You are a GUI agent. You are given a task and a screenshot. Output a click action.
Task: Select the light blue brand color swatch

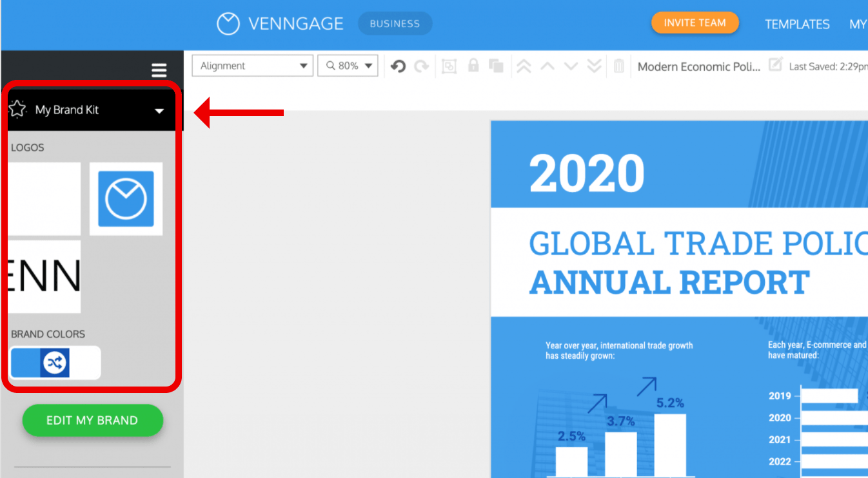tap(25, 363)
